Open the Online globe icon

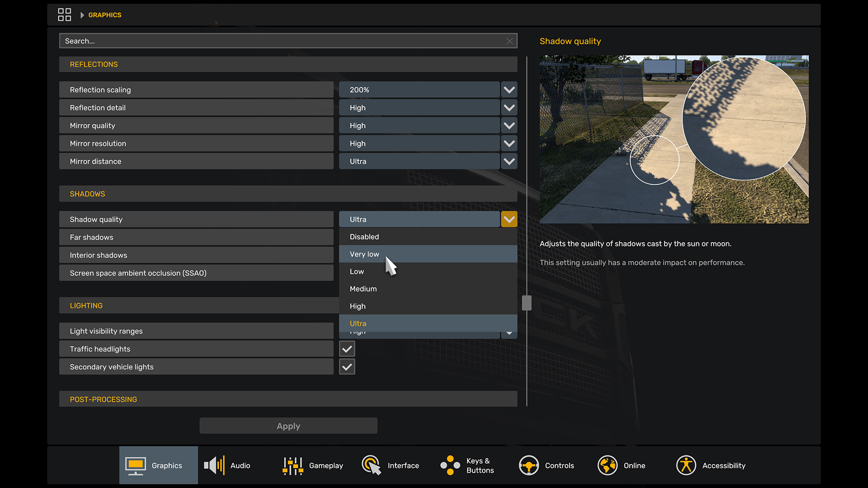[x=607, y=465]
